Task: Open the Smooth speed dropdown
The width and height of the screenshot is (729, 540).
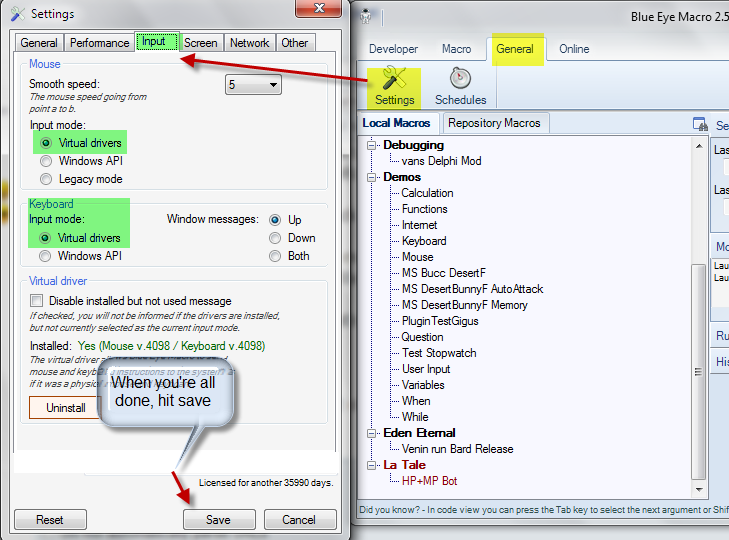Action: (x=253, y=85)
